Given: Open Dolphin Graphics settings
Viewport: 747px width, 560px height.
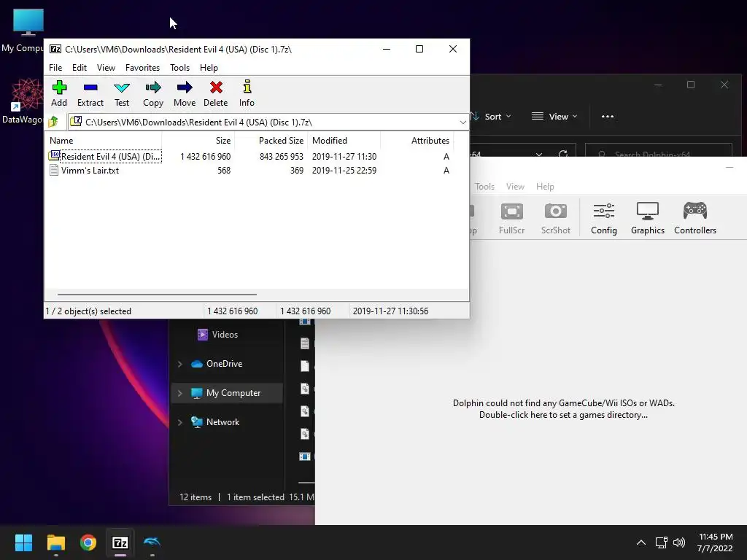Looking at the screenshot, I should tap(648, 218).
